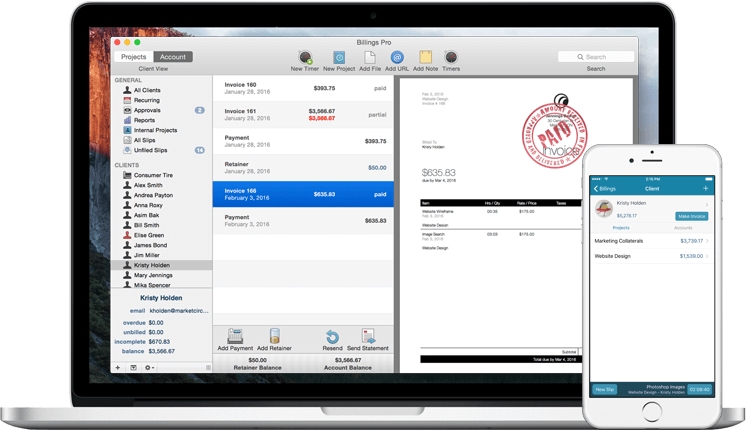The height and width of the screenshot is (430, 747).
Task: Tap plus icon on phone header
Action: pyautogui.click(x=706, y=189)
